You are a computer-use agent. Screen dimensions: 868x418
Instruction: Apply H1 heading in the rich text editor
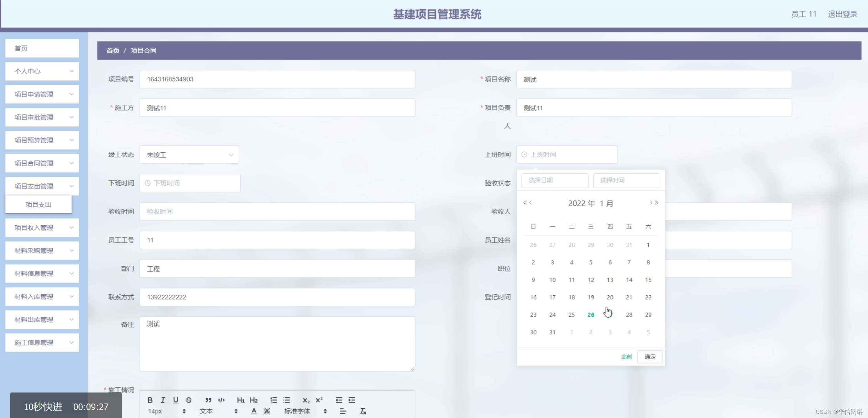(x=241, y=400)
